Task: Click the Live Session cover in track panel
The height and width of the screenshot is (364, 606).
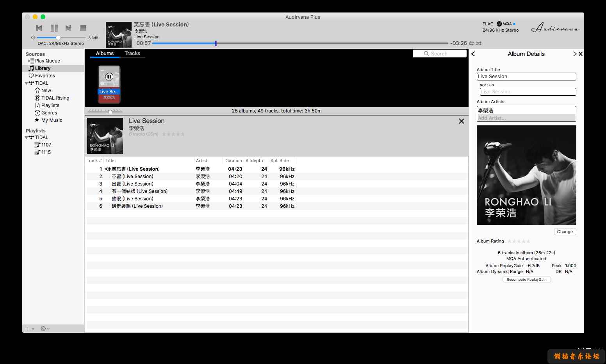Action: pos(105,136)
